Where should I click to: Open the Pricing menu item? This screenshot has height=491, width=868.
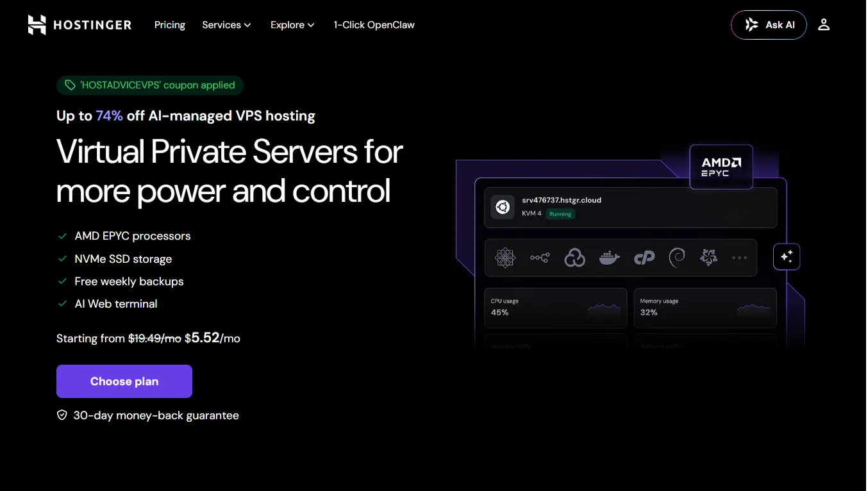[x=170, y=25]
